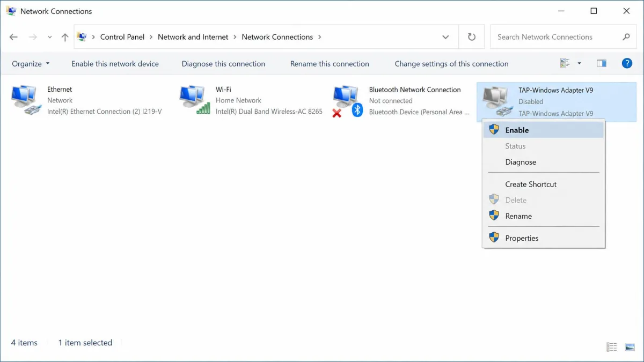Click the Intel(R) Ethernet Connection (2) I219-V text
Screen dimensions: 644x362
104,112
